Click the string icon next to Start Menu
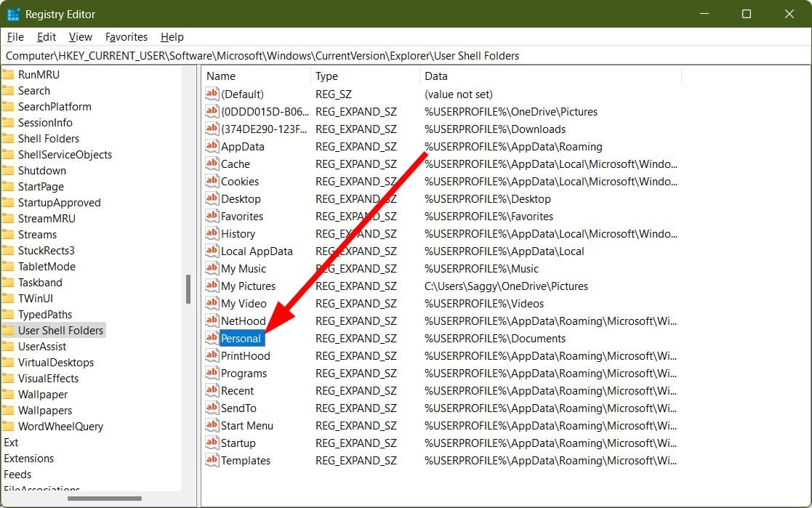812x508 pixels. coord(212,425)
